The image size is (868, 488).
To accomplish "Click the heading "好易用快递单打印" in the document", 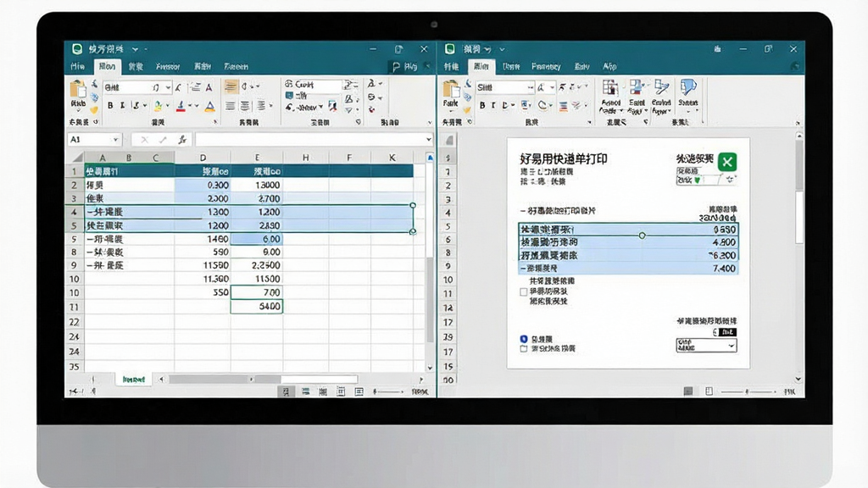I will coord(564,159).
